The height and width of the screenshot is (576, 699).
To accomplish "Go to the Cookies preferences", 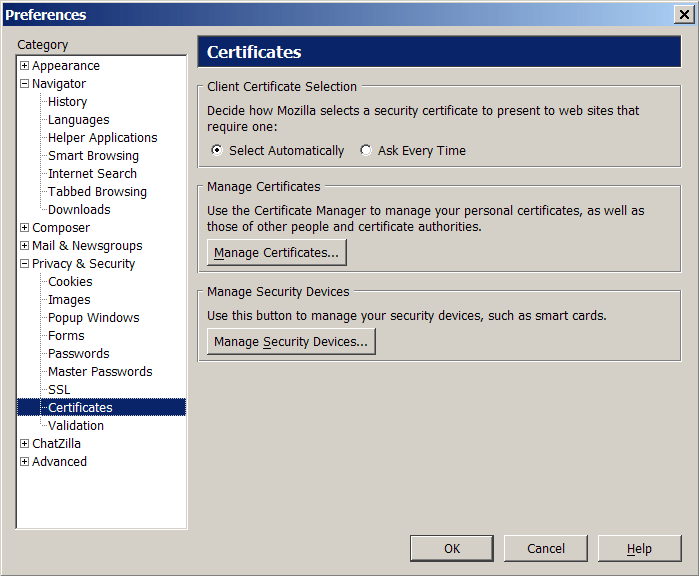I will pyautogui.click(x=70, y=282).
